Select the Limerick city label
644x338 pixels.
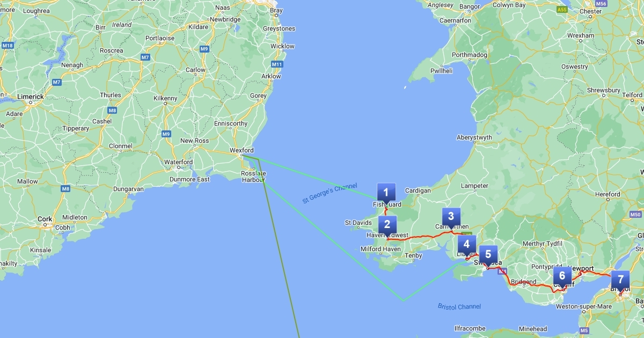pos(30,97)
